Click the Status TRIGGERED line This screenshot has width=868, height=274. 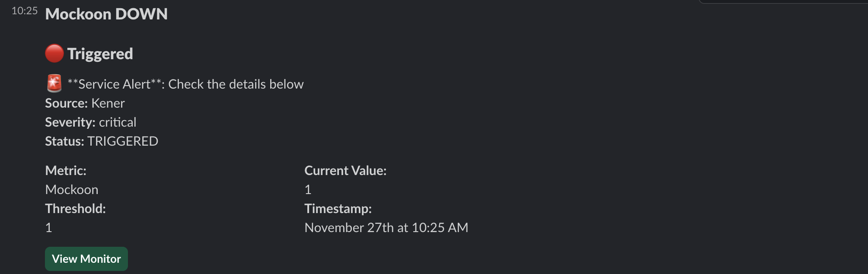click(x=102, y=141)
